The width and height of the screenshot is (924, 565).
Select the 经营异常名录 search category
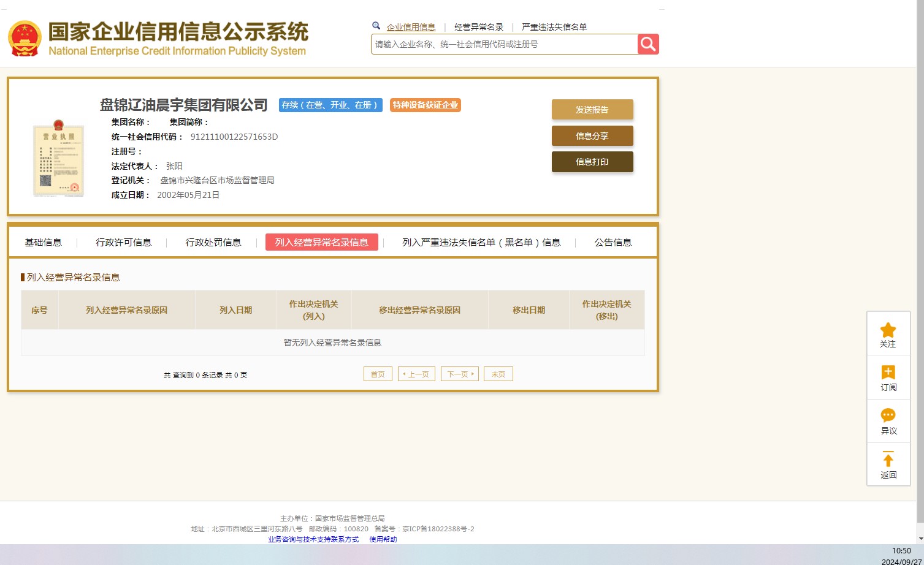(479, 27)
